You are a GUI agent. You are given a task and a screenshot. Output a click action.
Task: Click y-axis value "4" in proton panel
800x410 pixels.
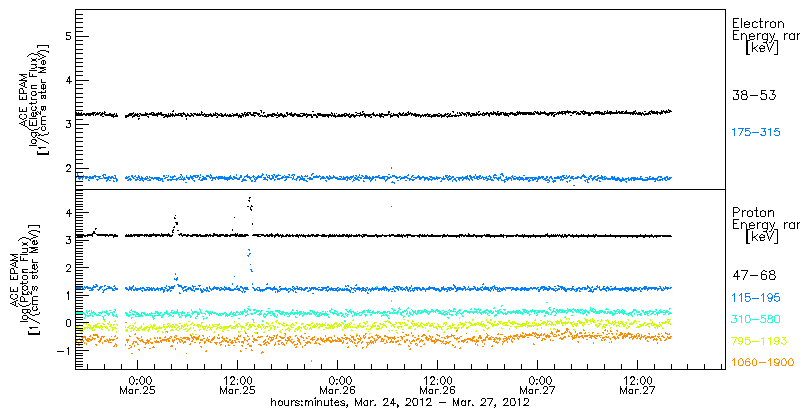[x=67, y=212]
